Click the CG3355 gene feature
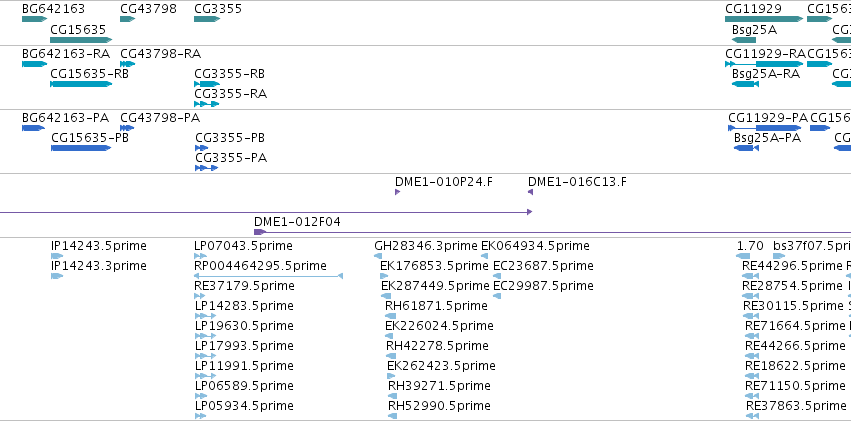The image size is (851, 421). (x=207, y=19)
